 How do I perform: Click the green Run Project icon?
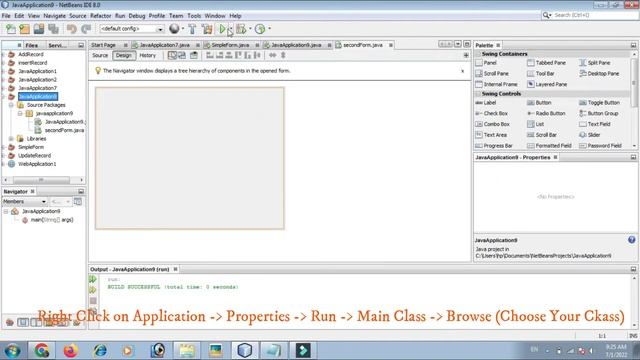coord(222,29)
